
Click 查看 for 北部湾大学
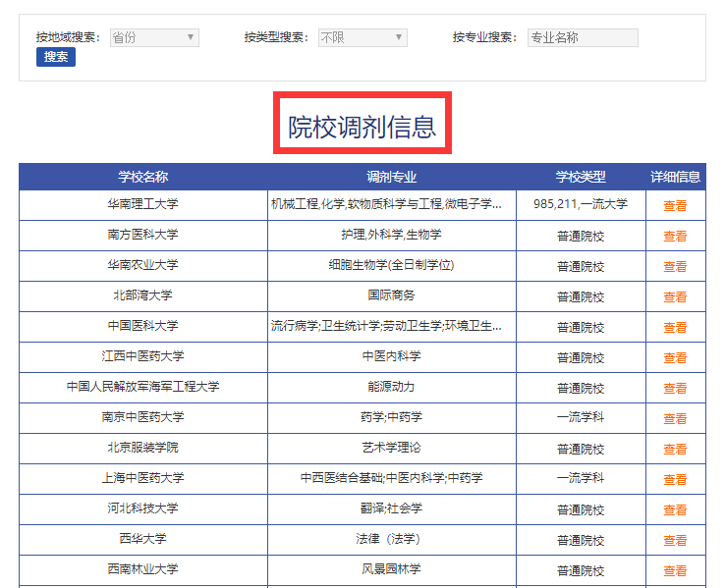(675, 297)
